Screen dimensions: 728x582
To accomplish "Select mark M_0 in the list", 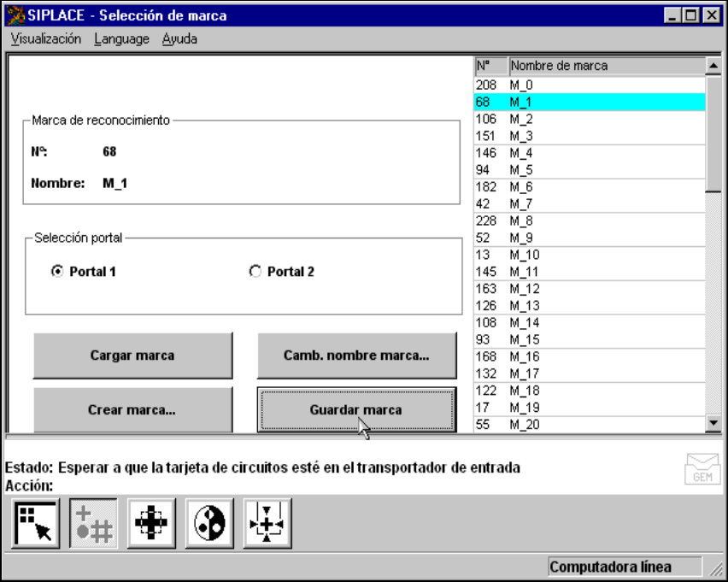I will click(x=590, y=85).
